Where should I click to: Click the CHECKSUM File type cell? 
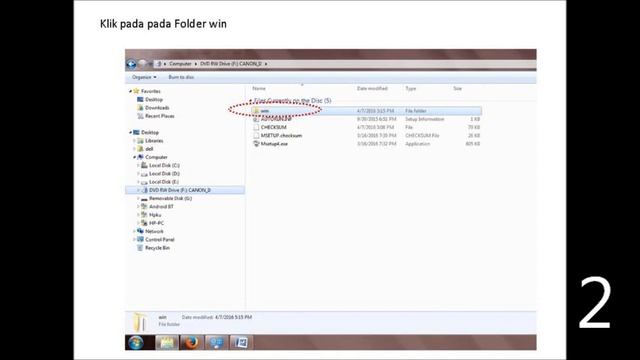(422, 135)
